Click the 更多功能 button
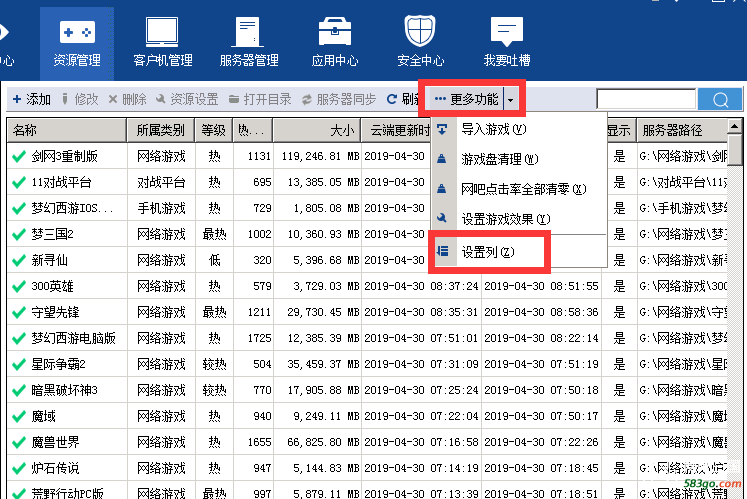The image size is (747, 499). [x=466, y=99]
